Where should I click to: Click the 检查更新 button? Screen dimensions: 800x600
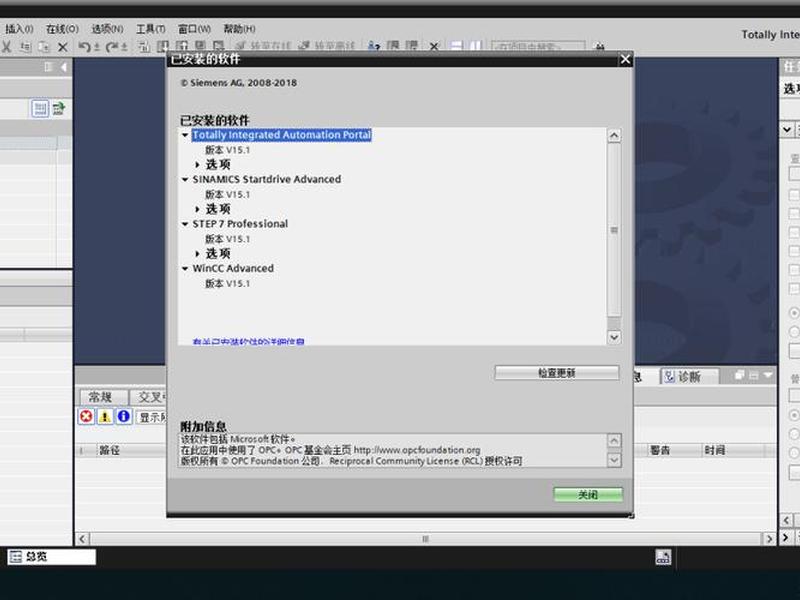557,373
